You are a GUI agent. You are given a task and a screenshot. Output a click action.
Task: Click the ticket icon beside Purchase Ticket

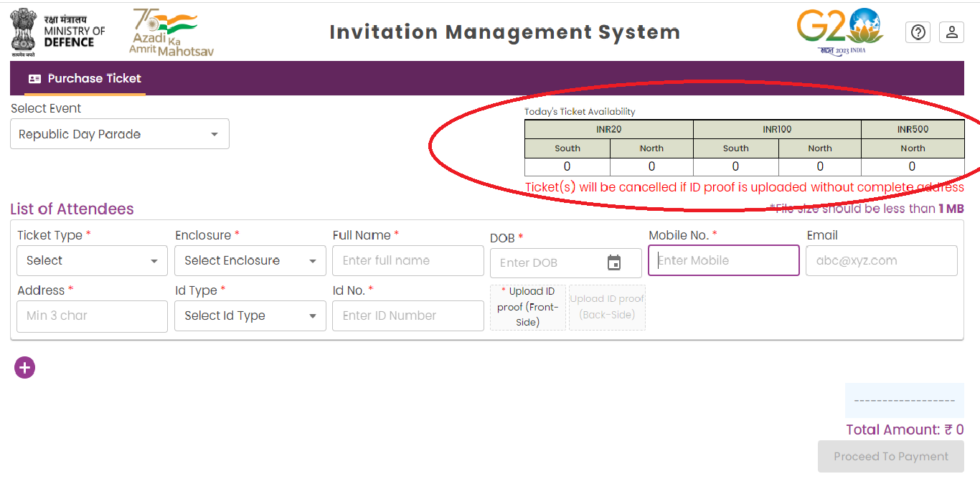point(34,79)
